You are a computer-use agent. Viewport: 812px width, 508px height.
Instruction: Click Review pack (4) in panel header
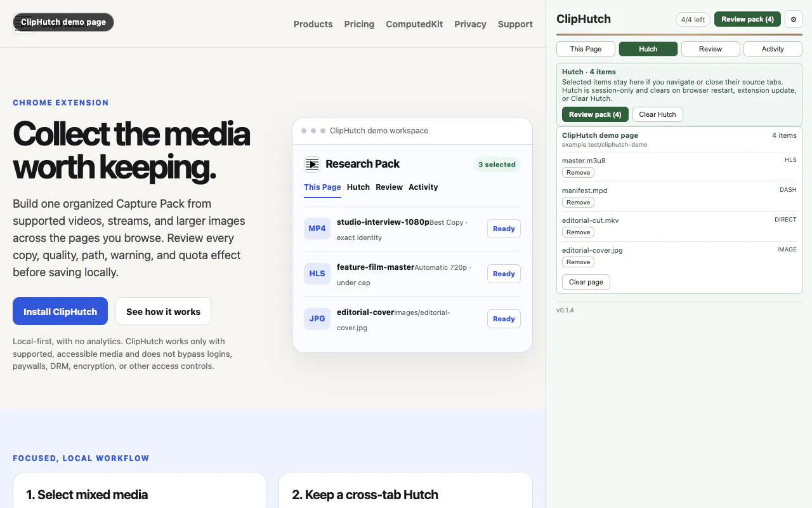pyautogui.click(x=747, y=19)
